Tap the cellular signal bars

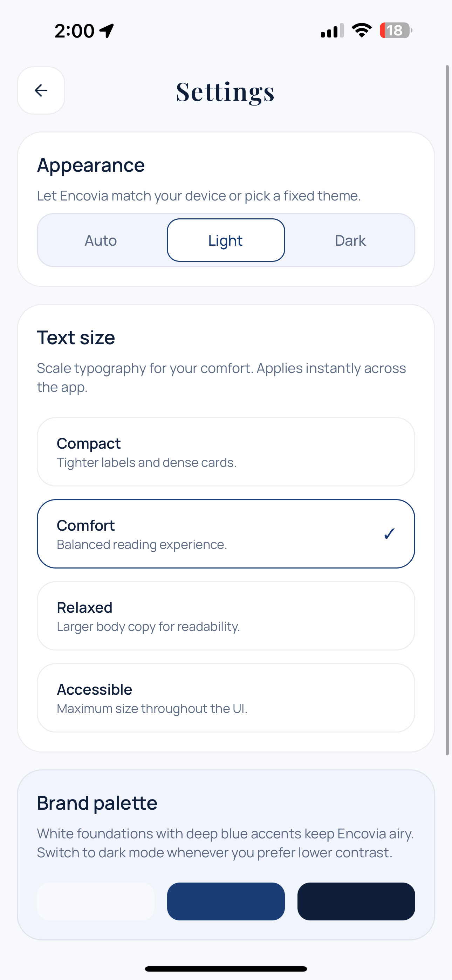(x=332, y=30)
